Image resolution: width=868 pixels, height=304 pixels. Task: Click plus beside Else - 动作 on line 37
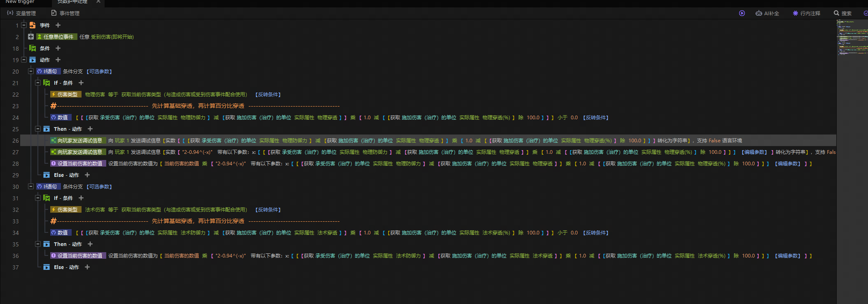click(x=87, y=267)
